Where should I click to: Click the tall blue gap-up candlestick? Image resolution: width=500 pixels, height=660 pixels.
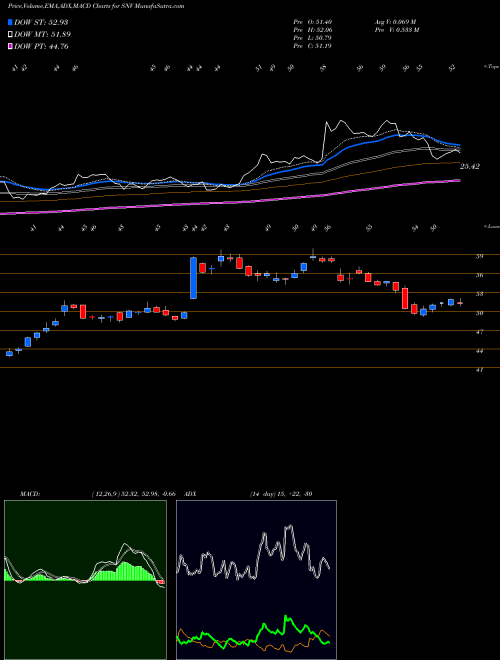(x=193, y=278)
